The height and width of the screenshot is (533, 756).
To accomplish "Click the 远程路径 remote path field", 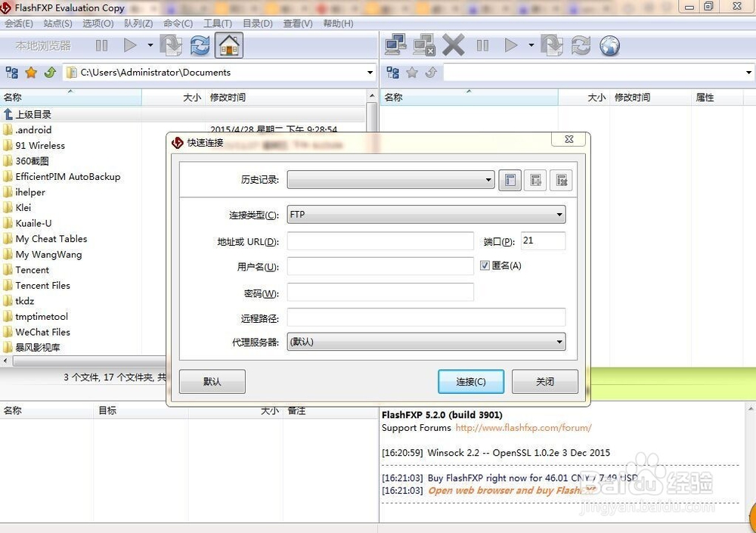I will (426, 318).
